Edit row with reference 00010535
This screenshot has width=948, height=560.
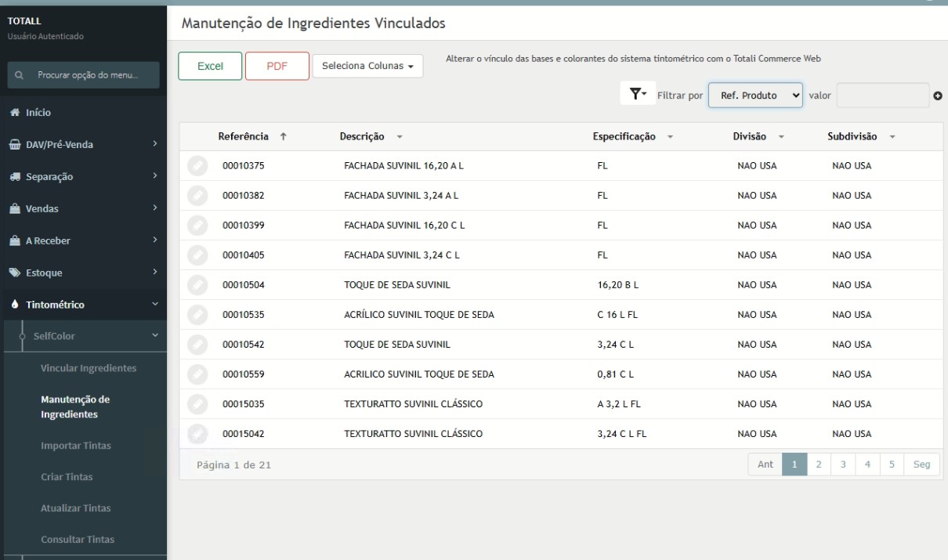click(x=197, y=315)
